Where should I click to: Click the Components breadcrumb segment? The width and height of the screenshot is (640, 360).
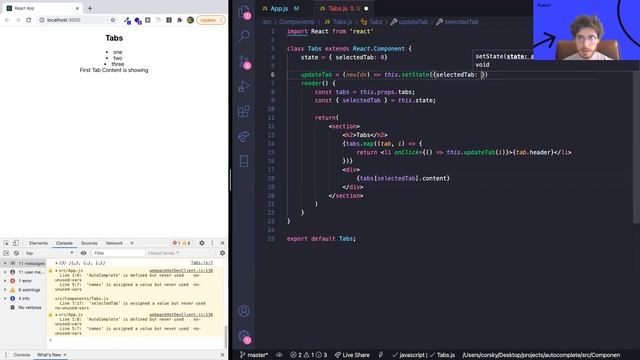(297, 22)
